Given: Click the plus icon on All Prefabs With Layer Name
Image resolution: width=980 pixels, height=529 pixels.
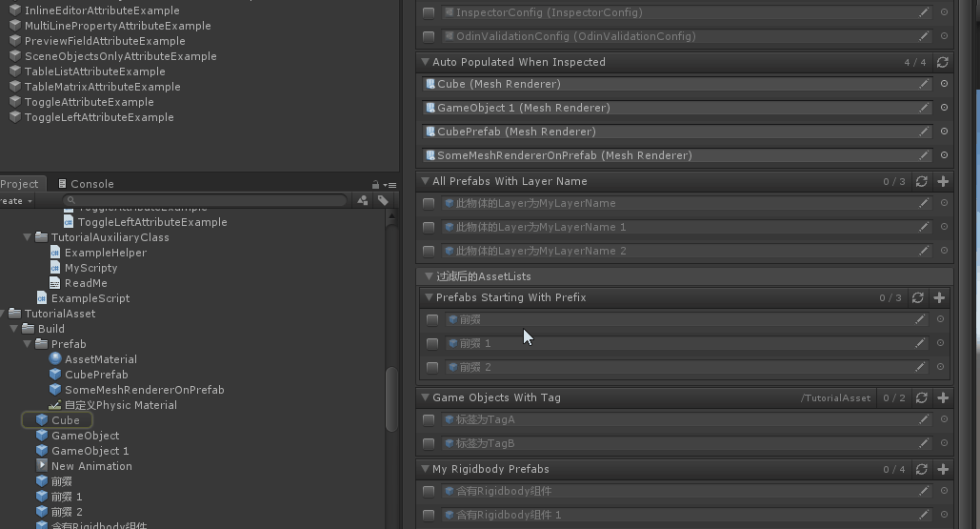Looking at the screenshot, I should pyautogui.click(x=943, y=181).
